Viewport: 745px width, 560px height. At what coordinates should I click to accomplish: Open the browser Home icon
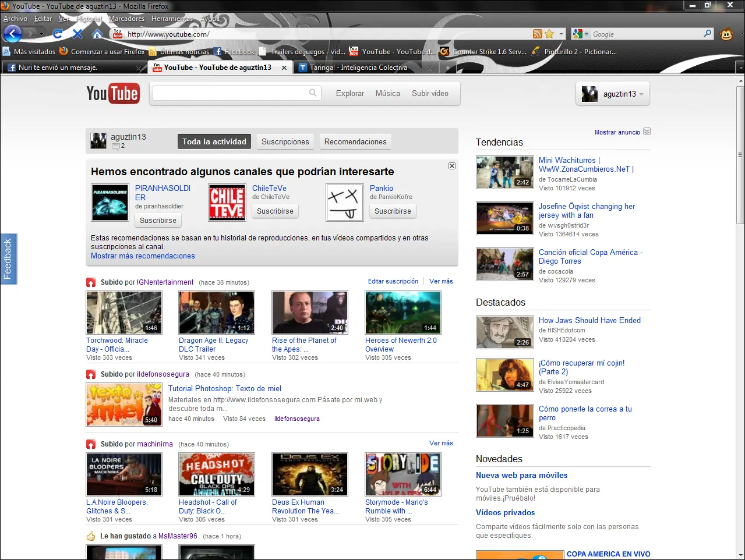tap(97, 34)
